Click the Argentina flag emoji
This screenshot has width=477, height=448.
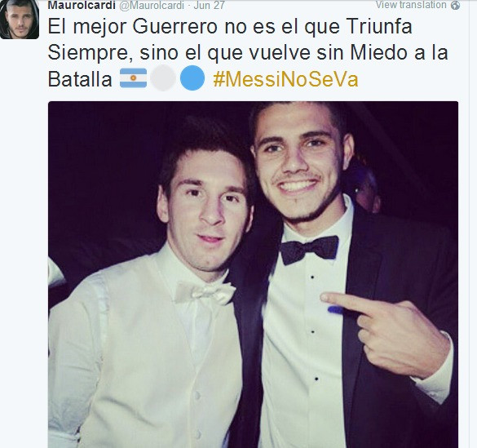[133, 78]
